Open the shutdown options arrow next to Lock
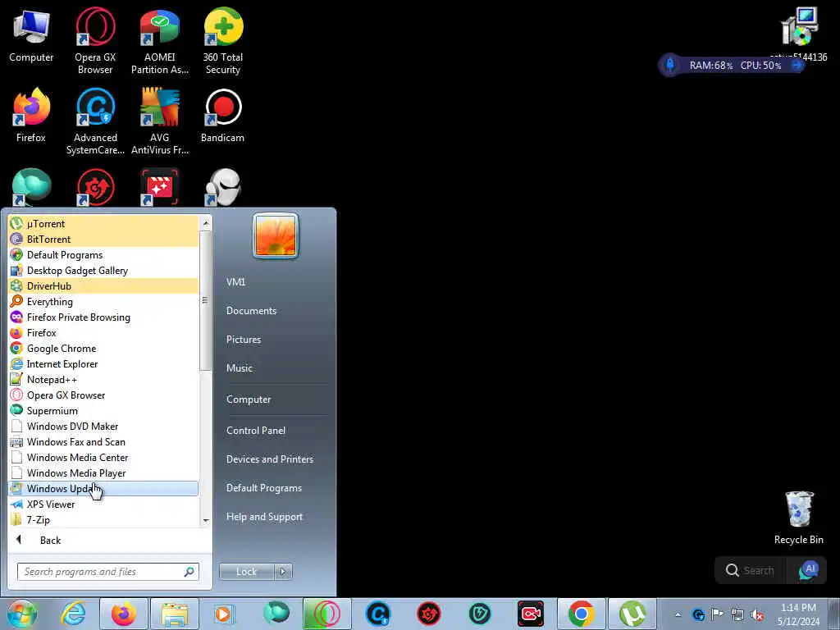Image resolution: width=840 pixels, height=630 pixels. 283,572
